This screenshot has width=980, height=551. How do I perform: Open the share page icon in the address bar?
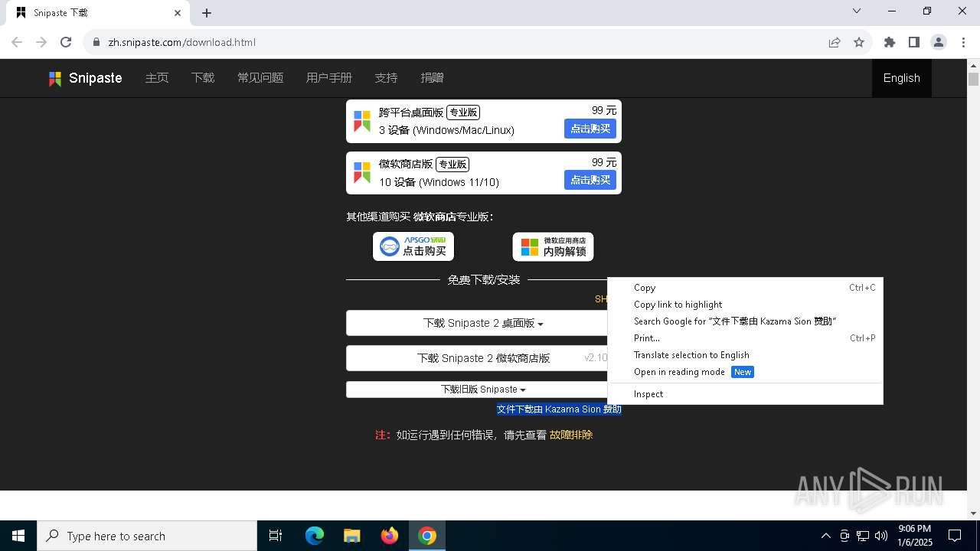point(835,42)
